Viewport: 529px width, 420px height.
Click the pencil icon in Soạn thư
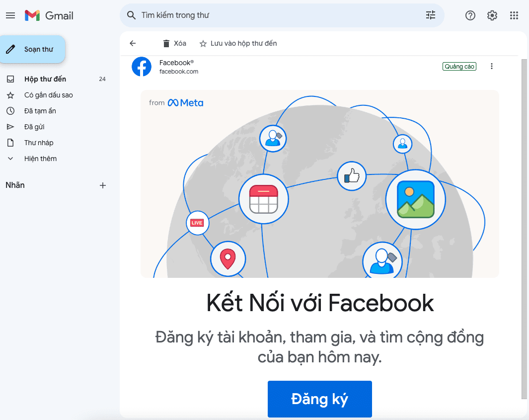pyautogui.click(x=10, y=49)
